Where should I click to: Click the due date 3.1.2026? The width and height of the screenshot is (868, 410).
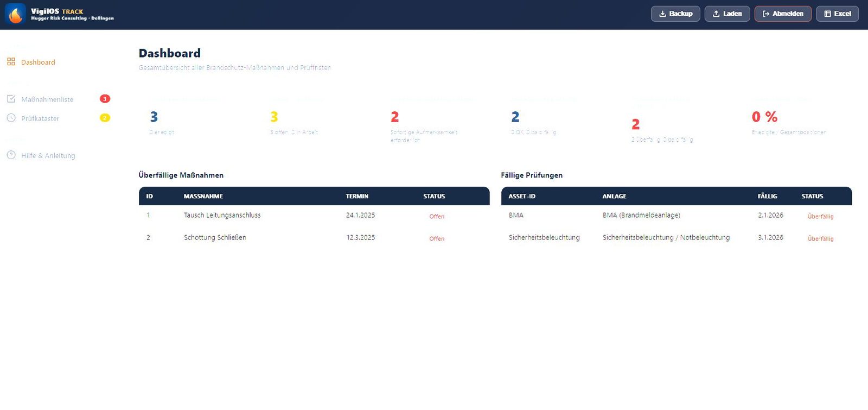coord(770,237)
